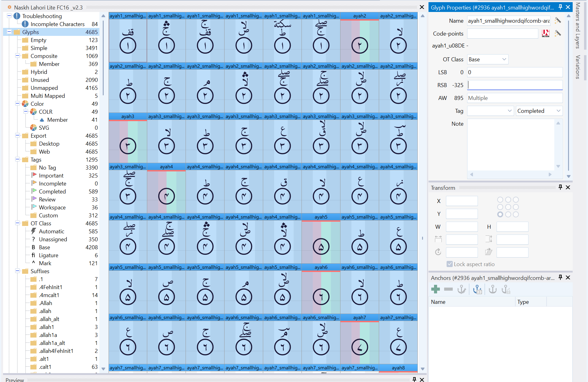588x382 pixels.
Task: Click the anchor manager icon with list
Action: tap(477, 289)
